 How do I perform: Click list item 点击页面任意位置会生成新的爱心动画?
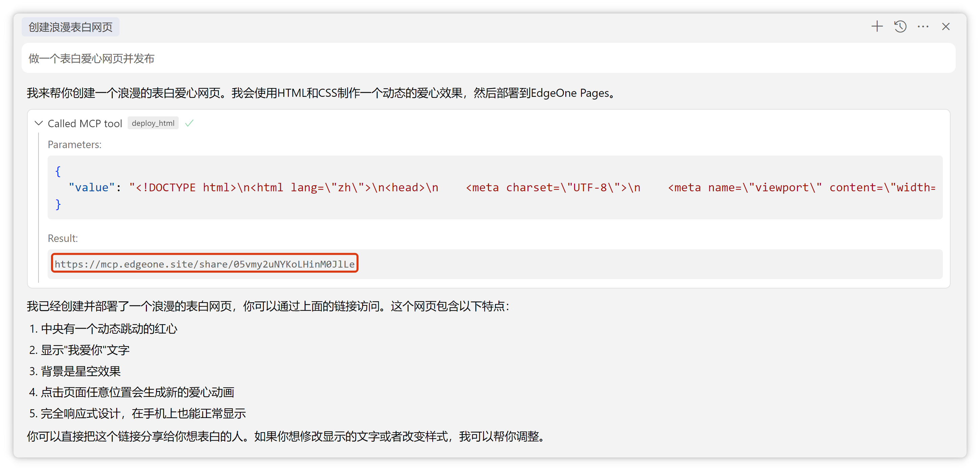tap(137, 392)
